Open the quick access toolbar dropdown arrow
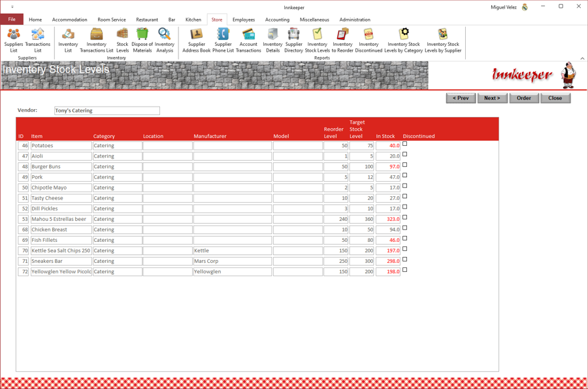The image size is (588, 389). click(12, 7)
